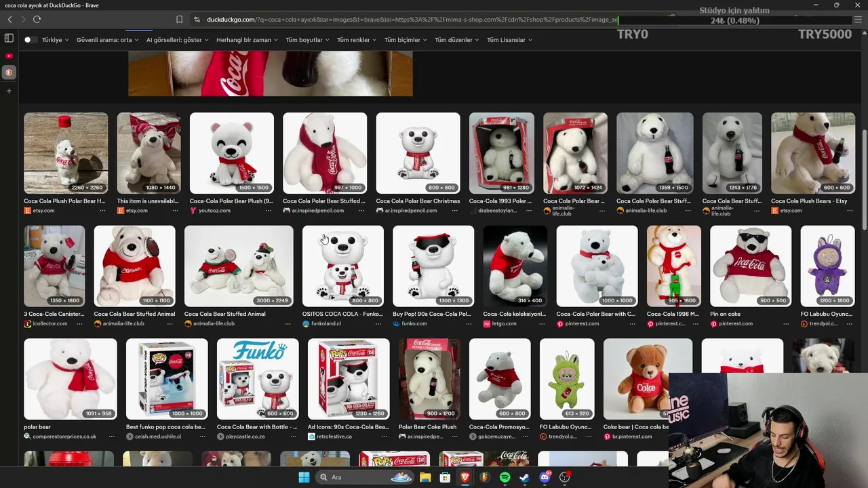Image resolution: width=868 pixels, height=488 pixels.
Task: Open FL Studio from the taskbar
Action: [485, 477]
